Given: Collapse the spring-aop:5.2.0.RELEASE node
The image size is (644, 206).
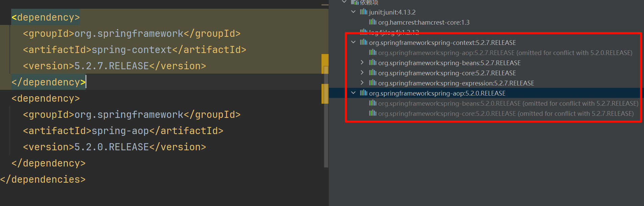Looking at the screenshot, I should click(x=353, y=93).
